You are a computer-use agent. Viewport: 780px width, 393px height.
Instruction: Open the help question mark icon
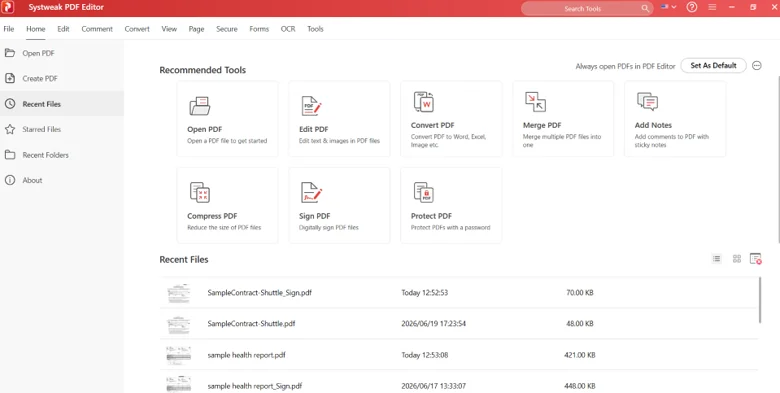click(692, 7)
